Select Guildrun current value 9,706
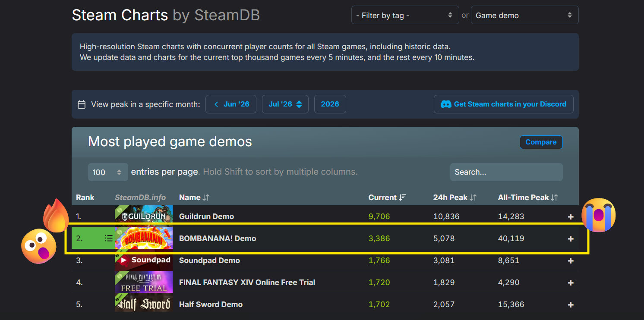 [379, 216]
